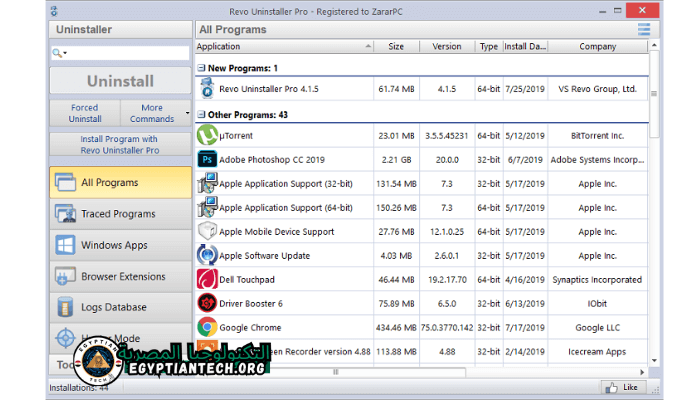Sort by the Version column header
This screenshot has height=400, width=698.
447,46
